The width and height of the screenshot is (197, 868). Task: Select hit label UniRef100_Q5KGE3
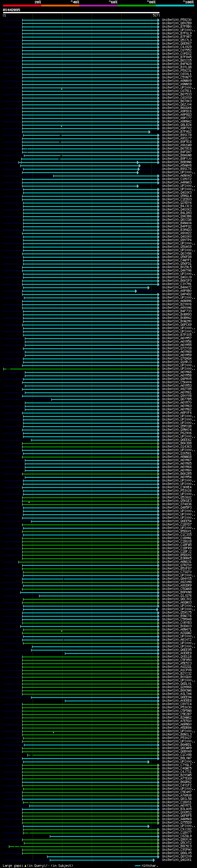(x=176, y=501)
